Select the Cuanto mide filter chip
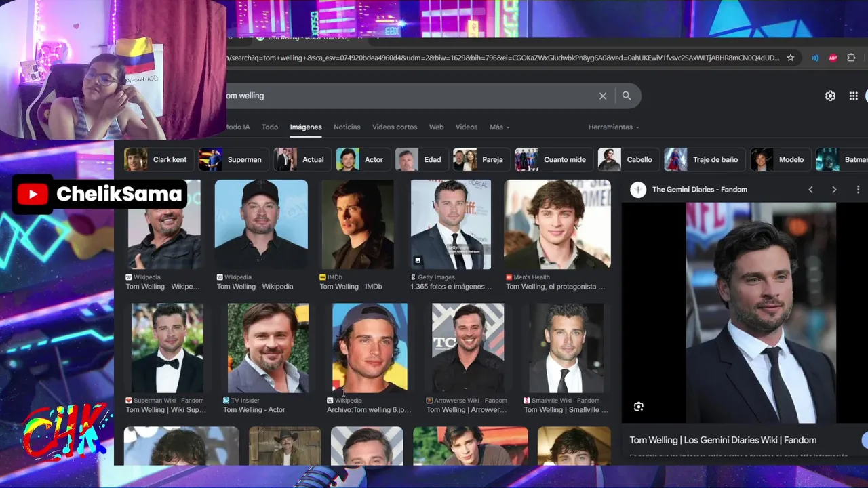 point(554,160)
